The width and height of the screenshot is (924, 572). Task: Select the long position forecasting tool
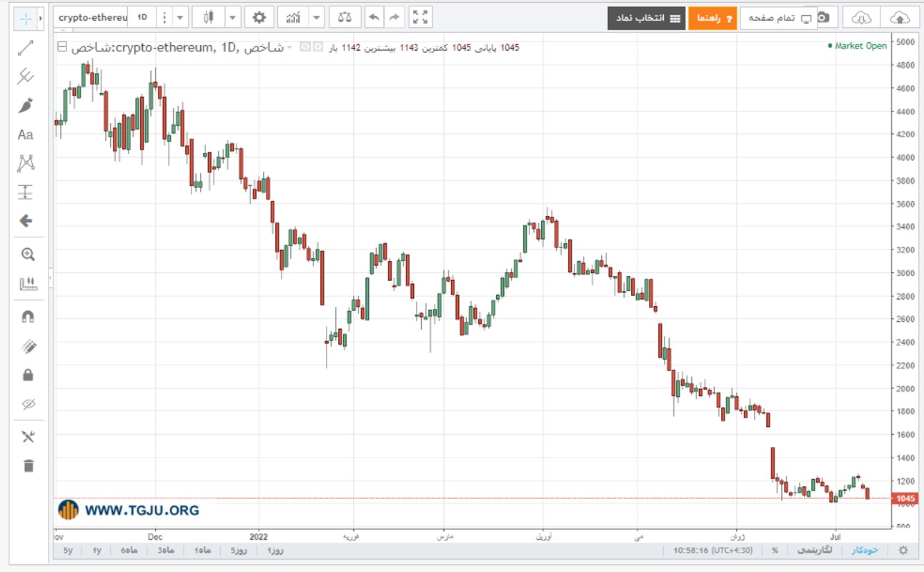point(26,192)
